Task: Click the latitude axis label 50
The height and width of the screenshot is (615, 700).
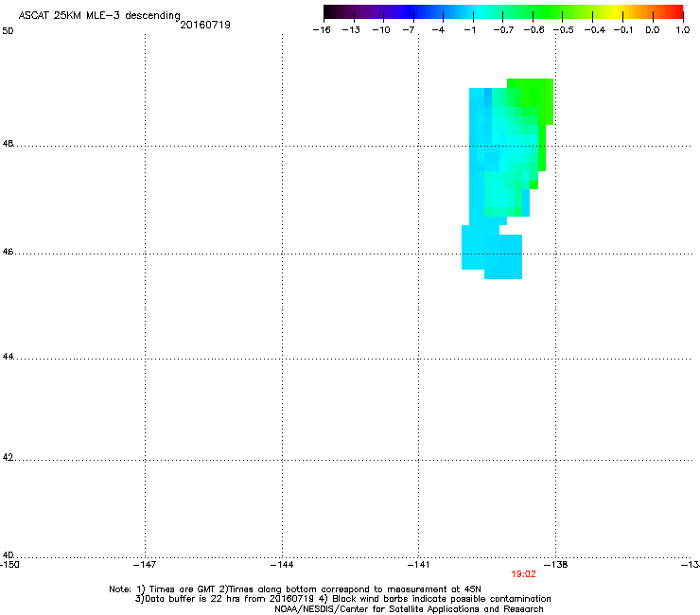Action: click(x=8, y=31)
